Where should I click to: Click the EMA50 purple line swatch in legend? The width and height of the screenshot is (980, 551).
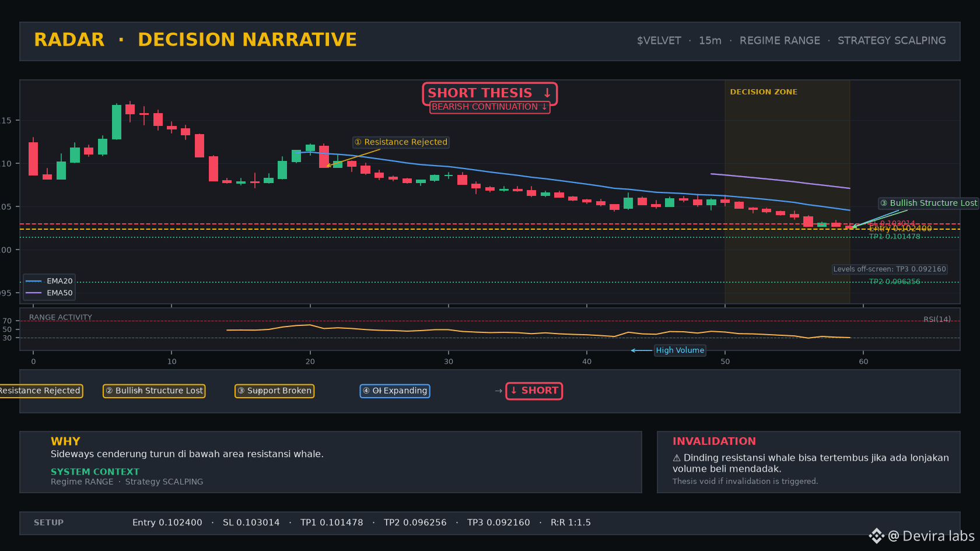tap(34, 293)
